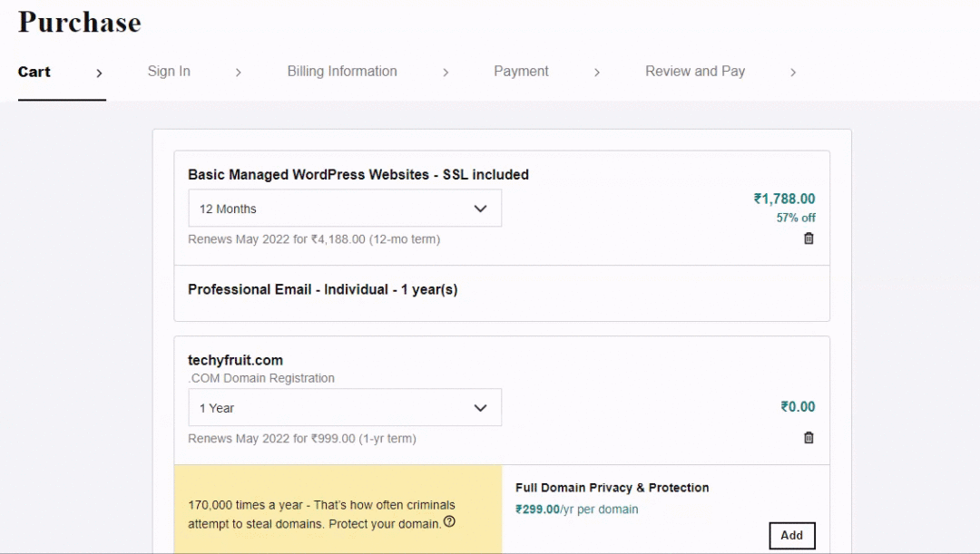
Task: Select the Payment step
Action: (x=521, y=72)
